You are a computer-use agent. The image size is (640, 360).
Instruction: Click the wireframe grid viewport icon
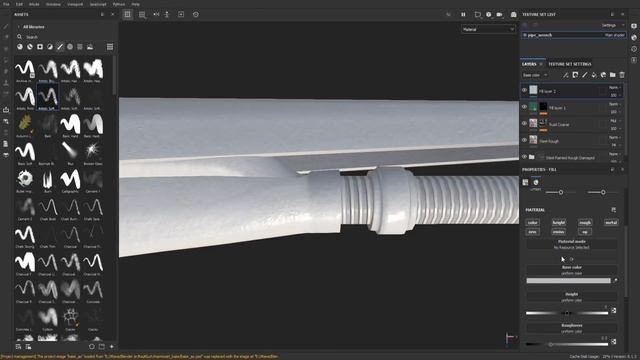(127, 14)
